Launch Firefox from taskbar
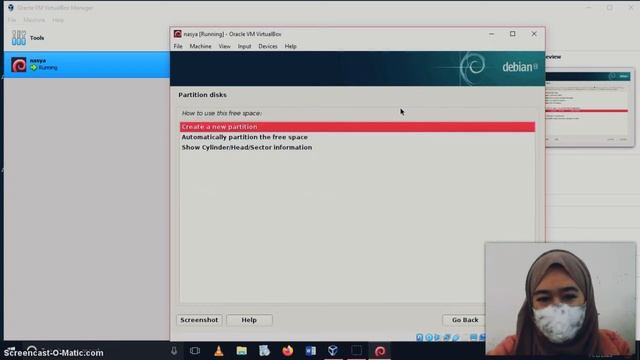The image size is (640, 360). (288, 351)
